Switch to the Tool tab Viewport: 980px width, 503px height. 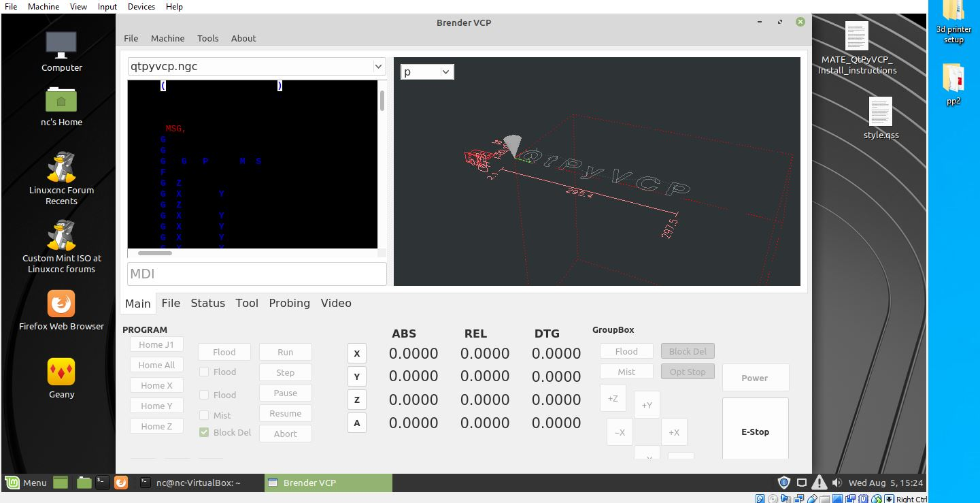click(x=247, y=303)
